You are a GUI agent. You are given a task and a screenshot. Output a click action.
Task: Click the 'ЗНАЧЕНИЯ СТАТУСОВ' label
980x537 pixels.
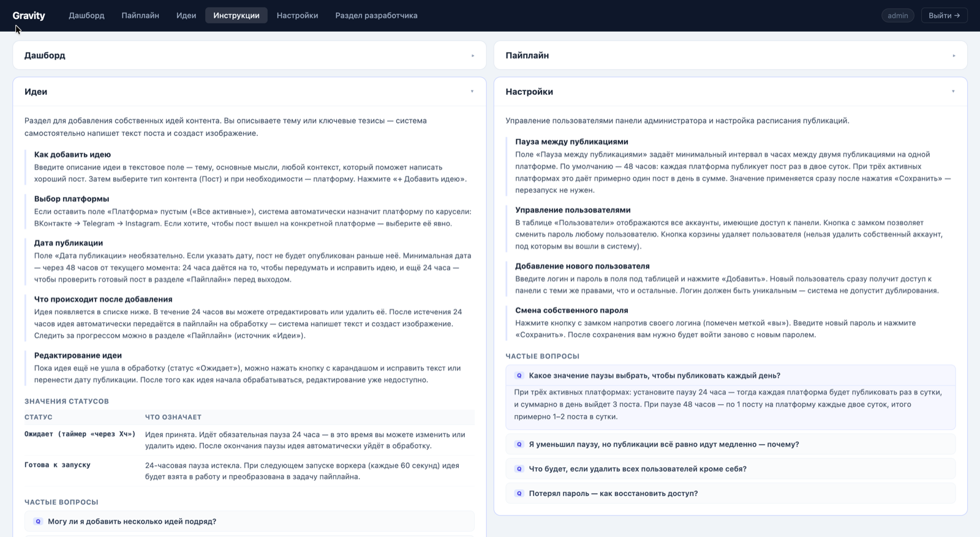67,402
